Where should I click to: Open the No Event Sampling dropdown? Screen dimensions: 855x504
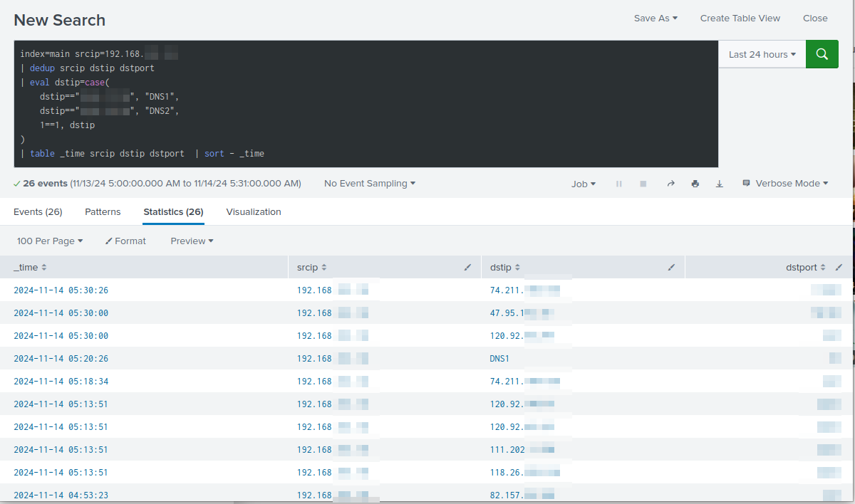(369, 184)
